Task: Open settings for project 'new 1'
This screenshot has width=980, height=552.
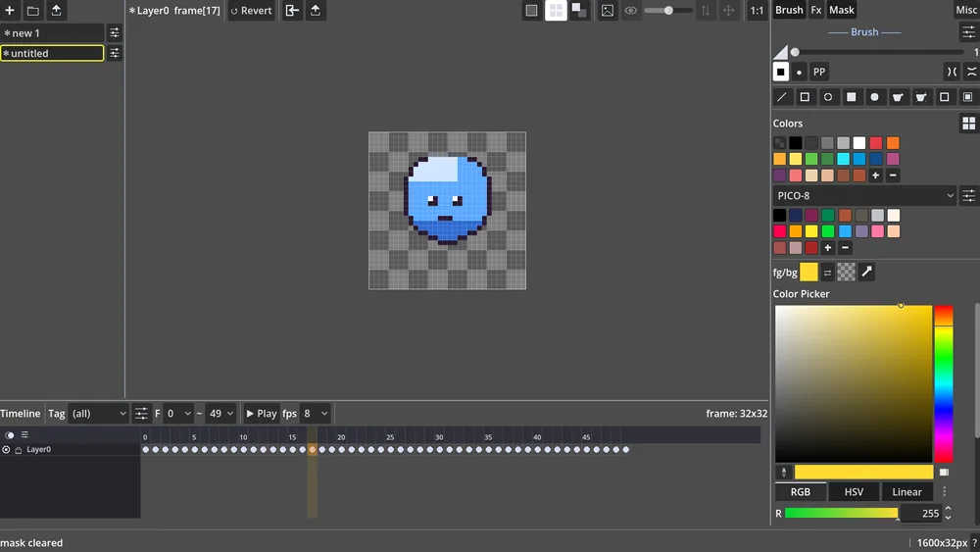Action: (115, 32)
